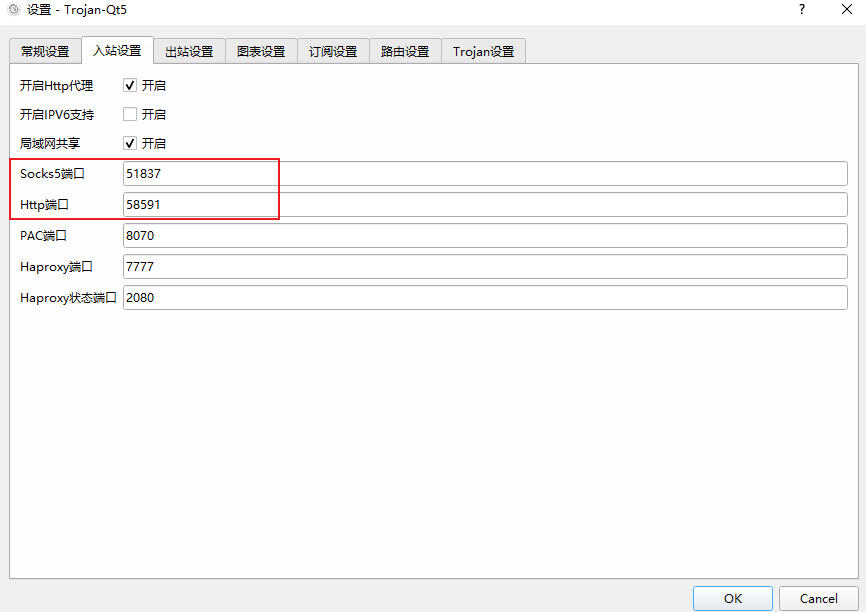The height and width of the screenshot is (612, 866).
Task: Click the Haproxy状态端口 field showing 2080
Action: [x=485, y=298]
